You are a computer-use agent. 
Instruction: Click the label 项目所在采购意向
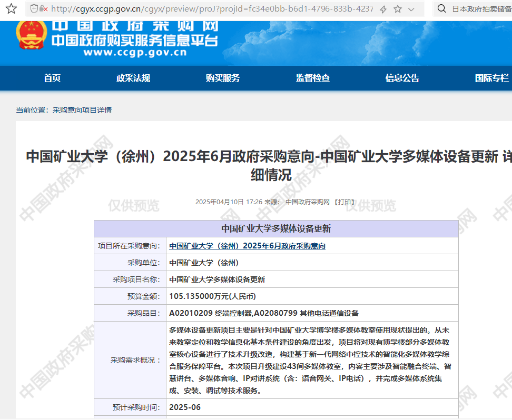tap(129, 246)
